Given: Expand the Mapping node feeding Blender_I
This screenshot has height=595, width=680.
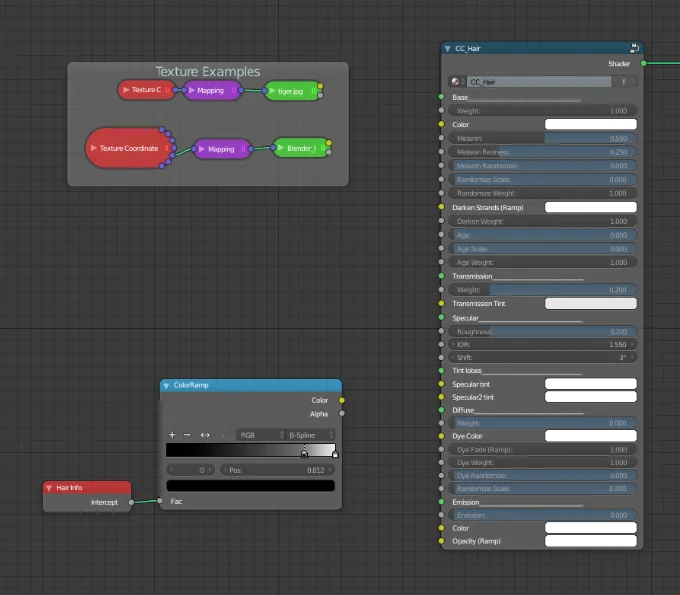Looking at the screenshot, I should point(202,149).
